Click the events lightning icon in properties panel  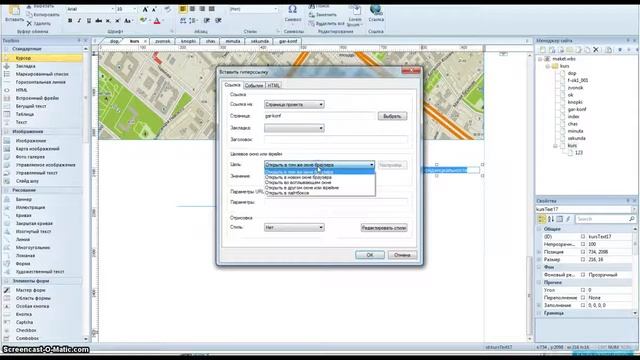(568, 219)
